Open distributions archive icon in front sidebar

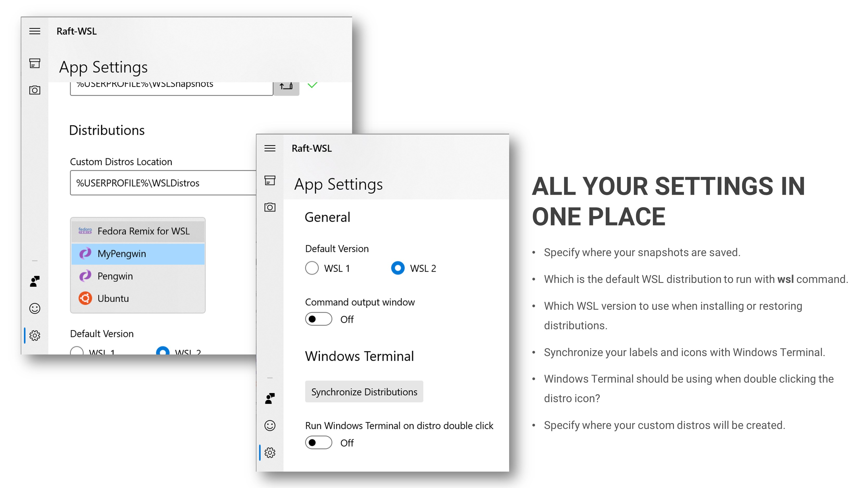[270, 180]
